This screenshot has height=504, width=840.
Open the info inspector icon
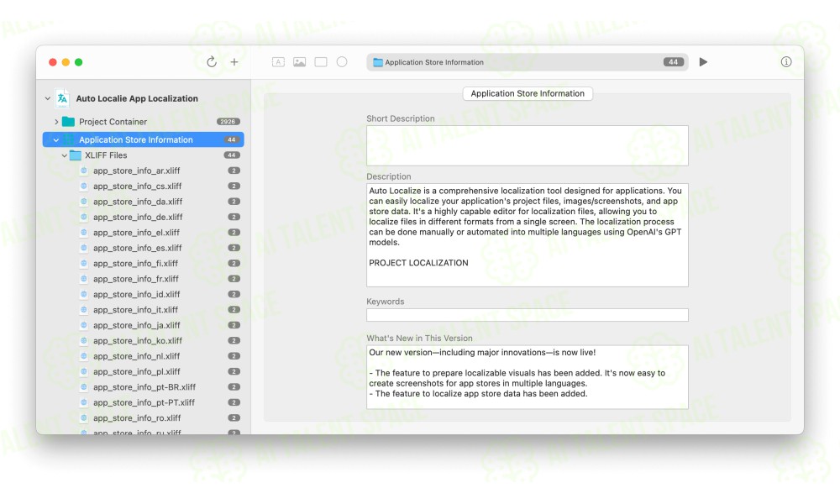click(786, 62)
